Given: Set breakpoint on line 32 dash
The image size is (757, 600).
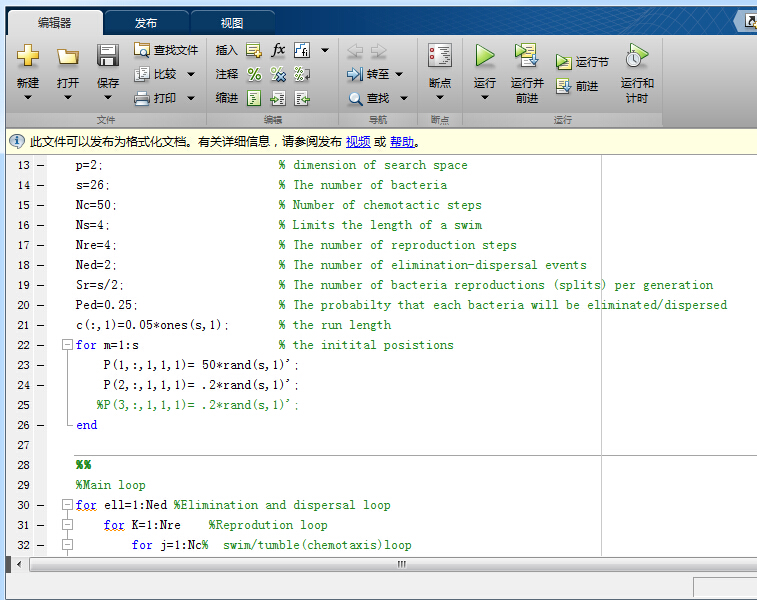Looking at the screenshot, I should 41,545.
